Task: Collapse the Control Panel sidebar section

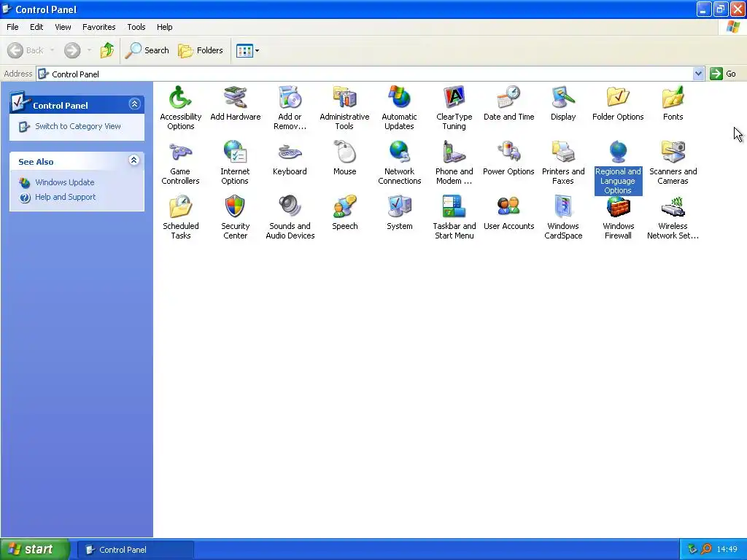Action: coord(134,104)
